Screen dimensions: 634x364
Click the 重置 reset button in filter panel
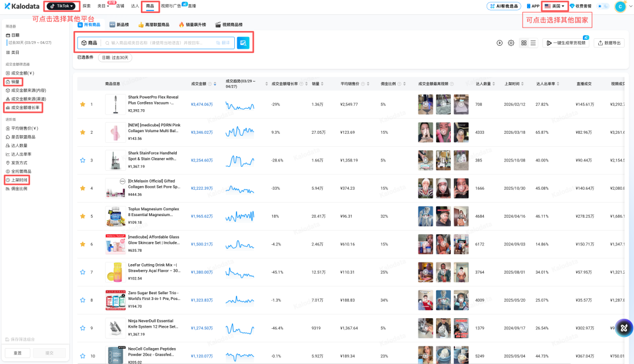pyautogui.click(x=18, y=353)
